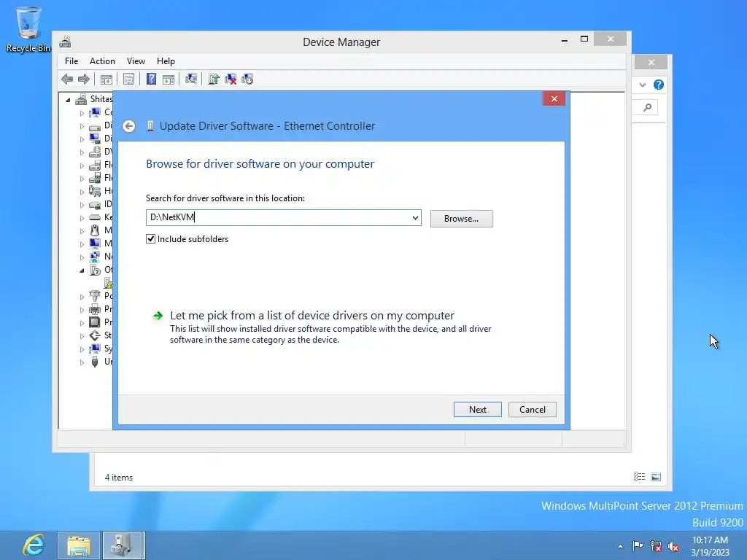Click the blue Help question-mark toolbar icon
Viewport: 747px width, 560px height.
pyautogui.click(x=151, y=79)
